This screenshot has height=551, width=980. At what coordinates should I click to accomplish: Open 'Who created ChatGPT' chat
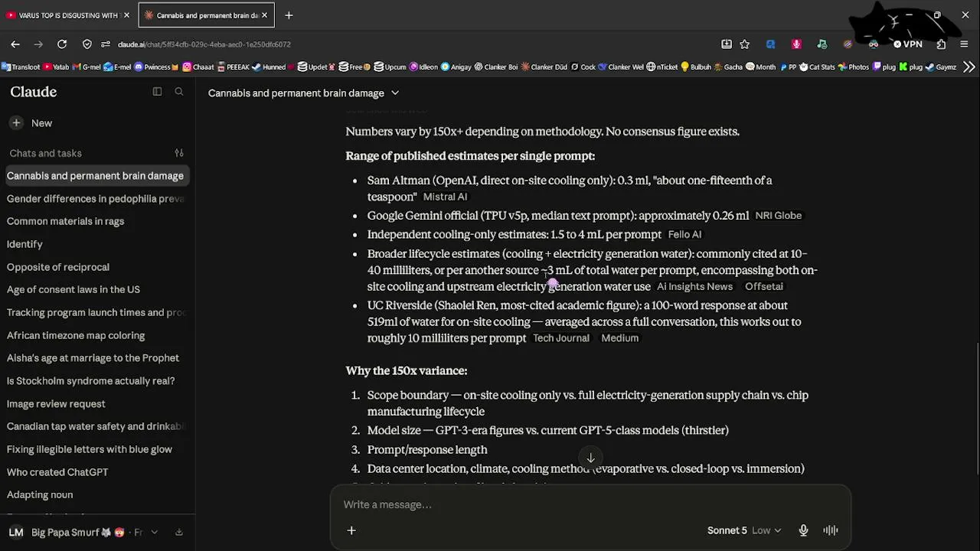click(x=96, y=472)
